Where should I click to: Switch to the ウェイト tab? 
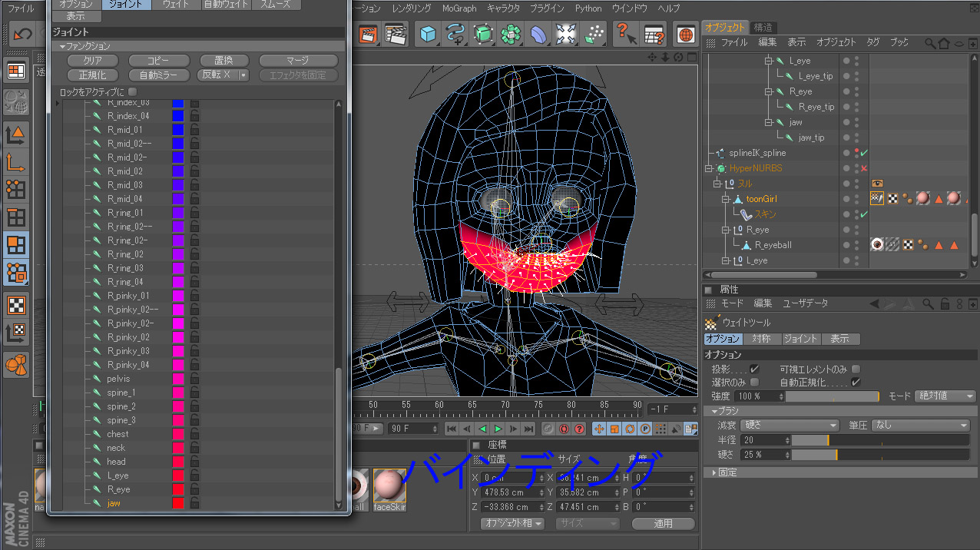[x=176, y=5]
